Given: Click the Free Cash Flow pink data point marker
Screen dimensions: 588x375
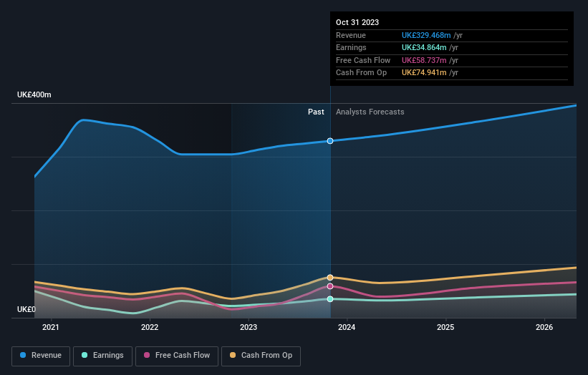Looking at the screenshot, I should pos(330,286).
